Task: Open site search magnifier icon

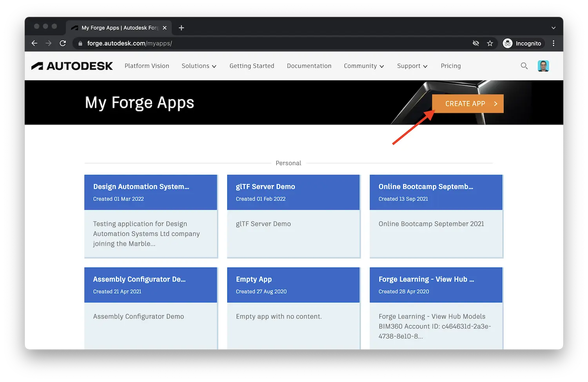Action: (524, 66)
